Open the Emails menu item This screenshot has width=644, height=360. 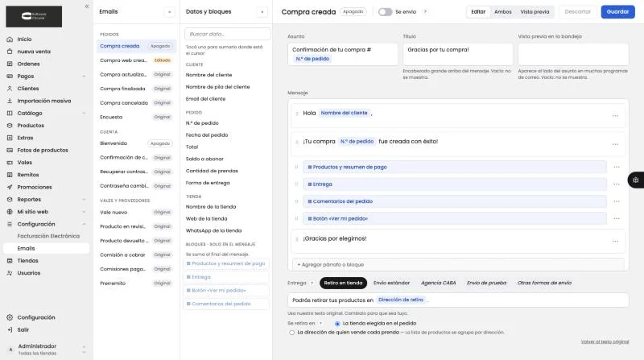[x=46, y=248]
